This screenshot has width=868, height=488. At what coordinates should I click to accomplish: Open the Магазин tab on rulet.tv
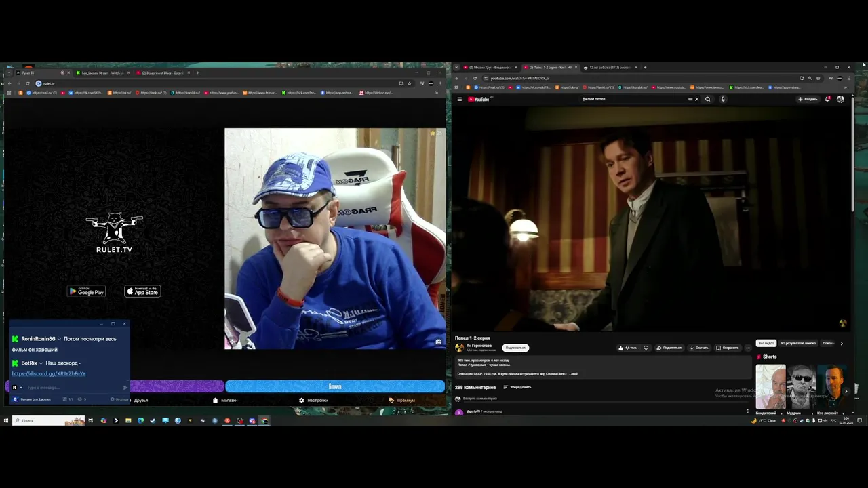click(225, 400)
